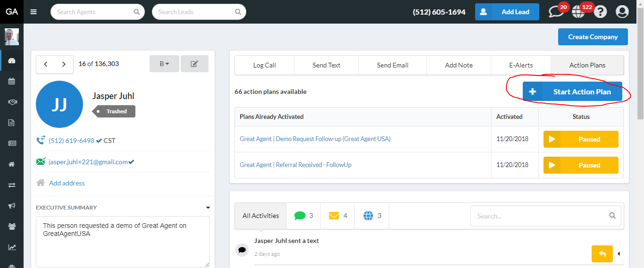This screenshot has width=644, height=268.
Task: Open the user account profile icon
Action: pos(622,12)
